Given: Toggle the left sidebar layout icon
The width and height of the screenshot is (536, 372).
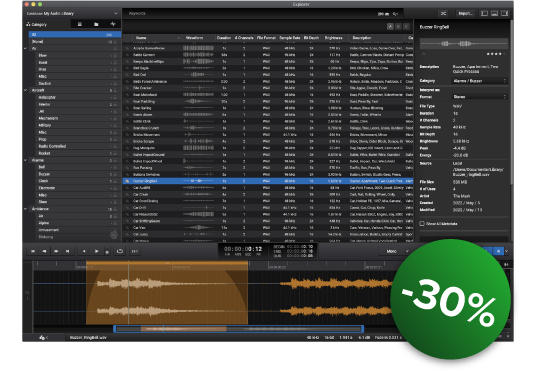Looking at the screenshot, I should click(484, 13).
